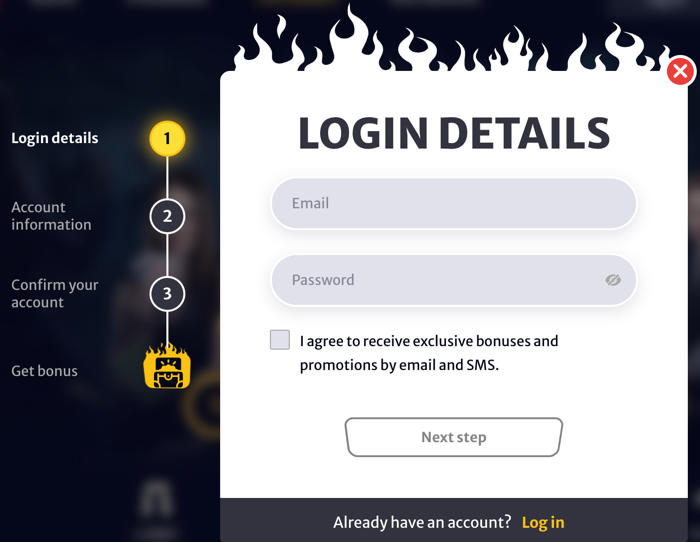Click the LOGIN DETAILS heading
700x542 pixels.
454,133
